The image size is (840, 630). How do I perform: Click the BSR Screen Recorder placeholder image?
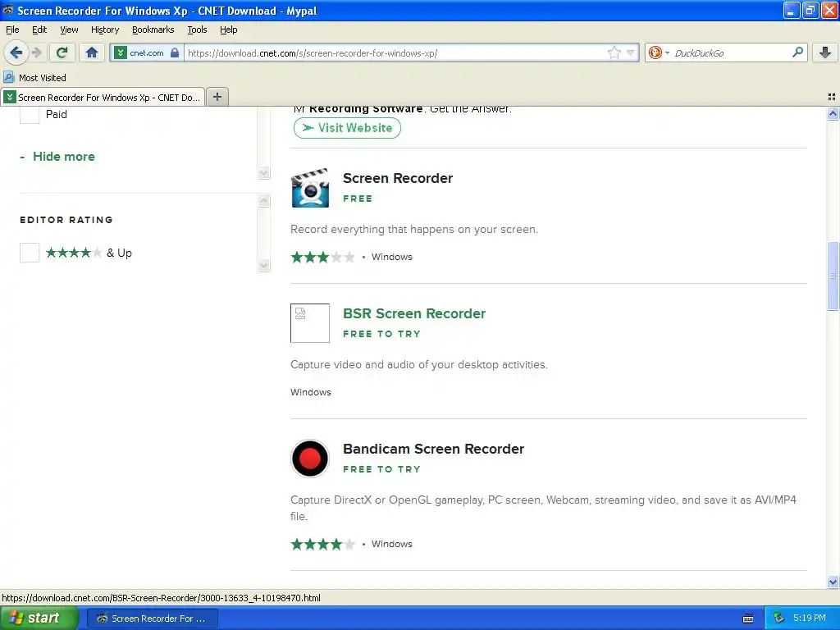coord(310,323)
